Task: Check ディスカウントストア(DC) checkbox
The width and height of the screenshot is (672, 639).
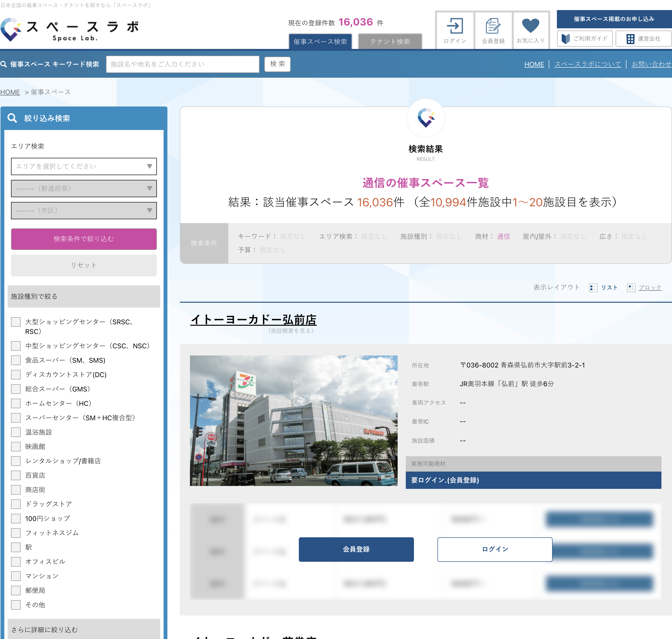Action: [16, 374]
